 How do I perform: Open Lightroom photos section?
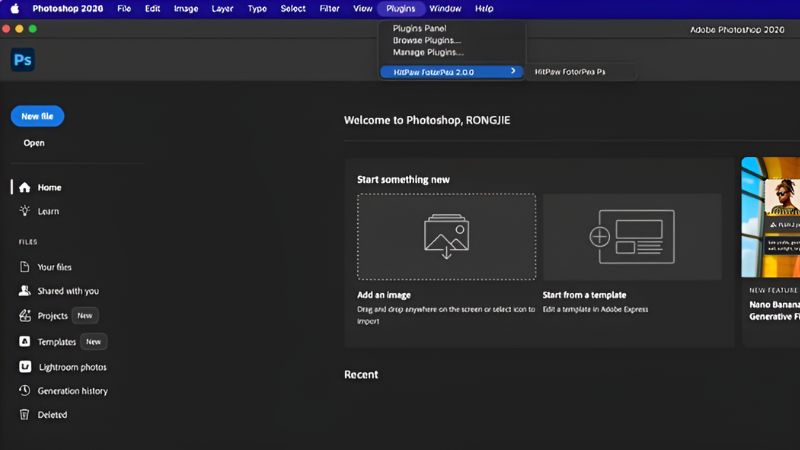(x=73, y=367)
